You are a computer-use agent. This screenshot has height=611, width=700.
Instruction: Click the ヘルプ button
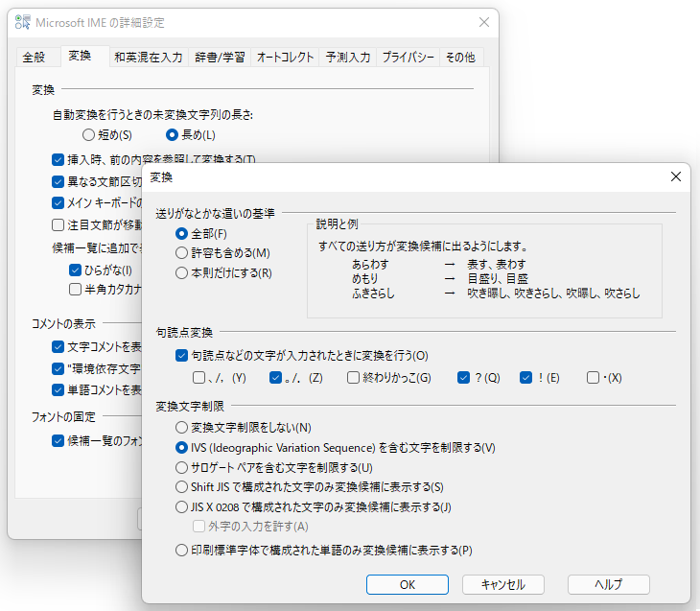click(x=609, y=585)
